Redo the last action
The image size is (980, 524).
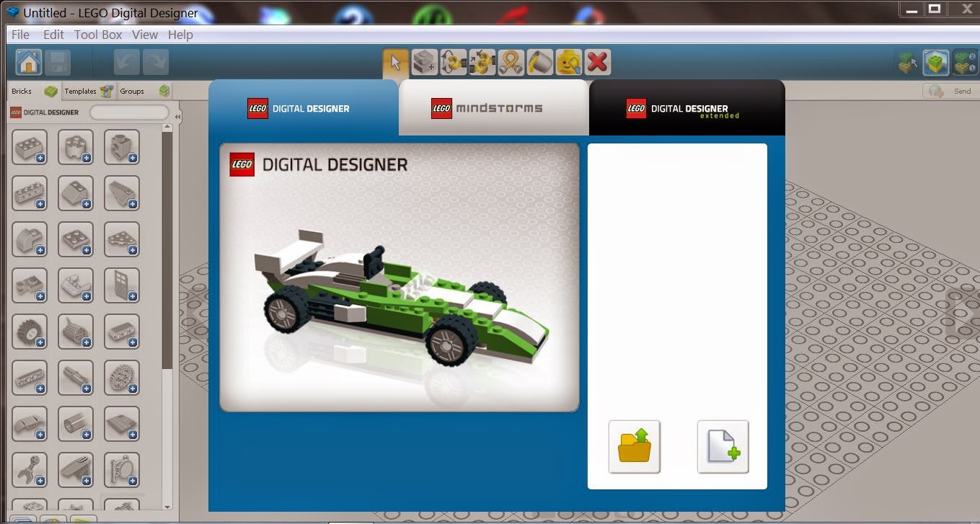(x=156, y=62)
